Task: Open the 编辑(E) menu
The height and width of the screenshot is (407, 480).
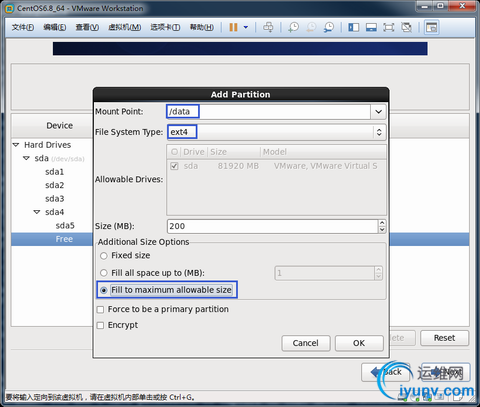Action: (54, 27)
